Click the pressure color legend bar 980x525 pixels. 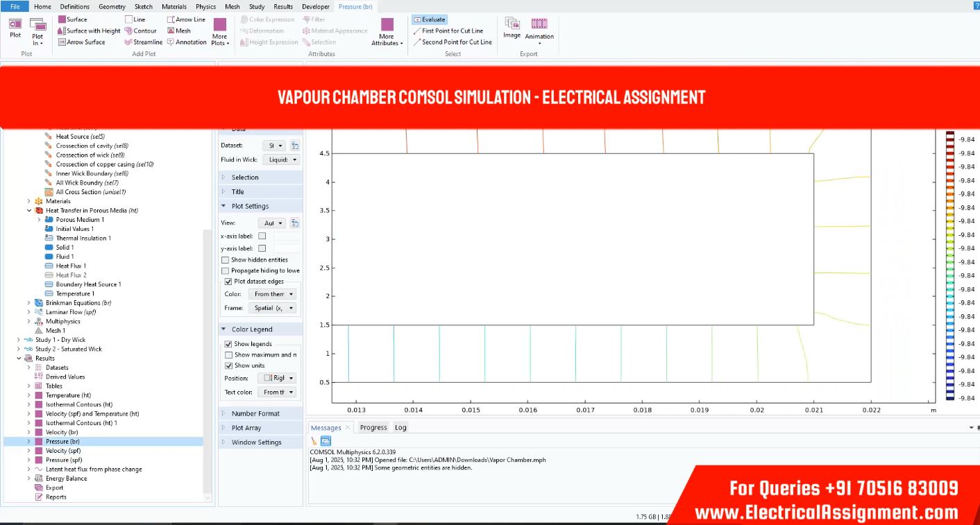click(x=950, y=265)
